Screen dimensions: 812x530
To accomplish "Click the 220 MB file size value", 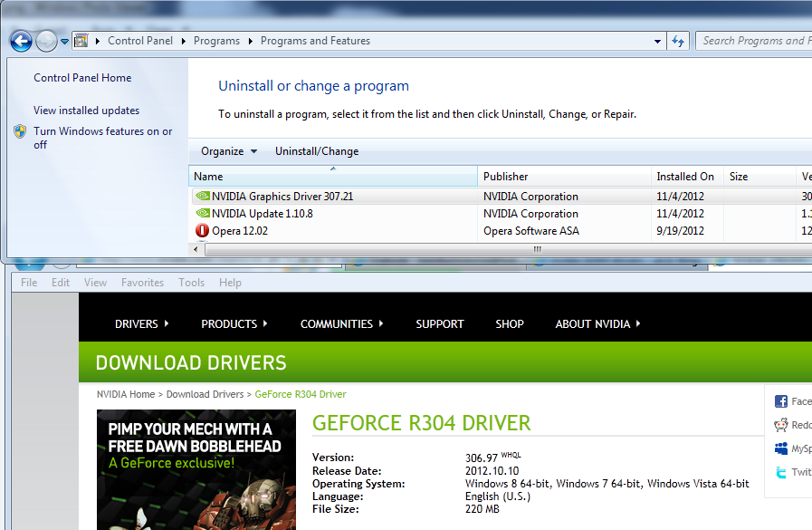I will coord(482,509).
